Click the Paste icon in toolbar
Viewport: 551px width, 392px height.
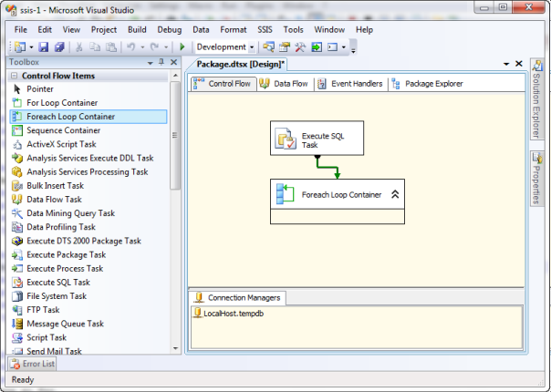click(x=111, y=47)
